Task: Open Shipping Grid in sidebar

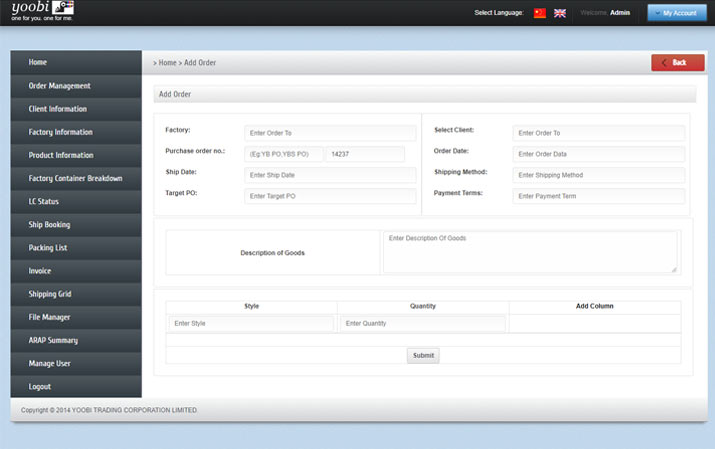Action: [x=76, y=294]
